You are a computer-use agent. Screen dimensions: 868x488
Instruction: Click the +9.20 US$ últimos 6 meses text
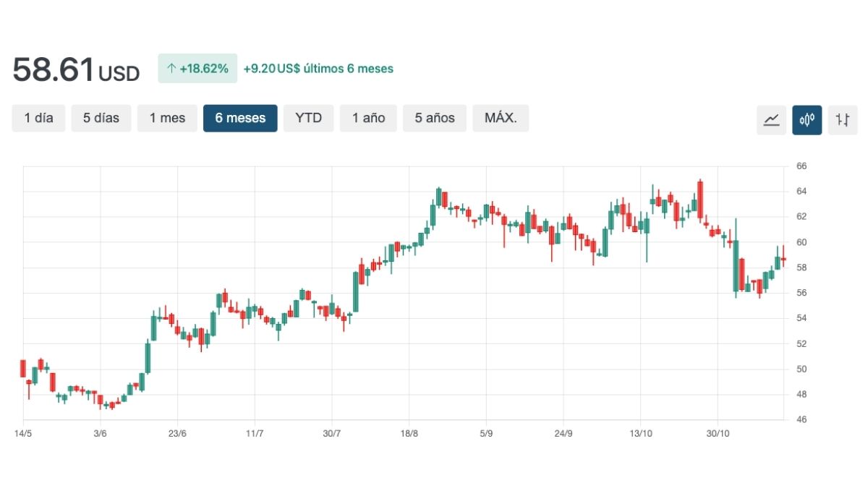318,69
